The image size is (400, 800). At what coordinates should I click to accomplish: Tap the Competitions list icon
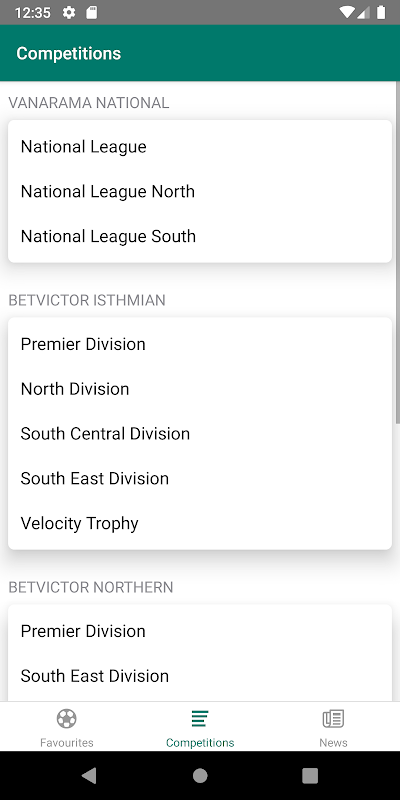click(200, 718)
